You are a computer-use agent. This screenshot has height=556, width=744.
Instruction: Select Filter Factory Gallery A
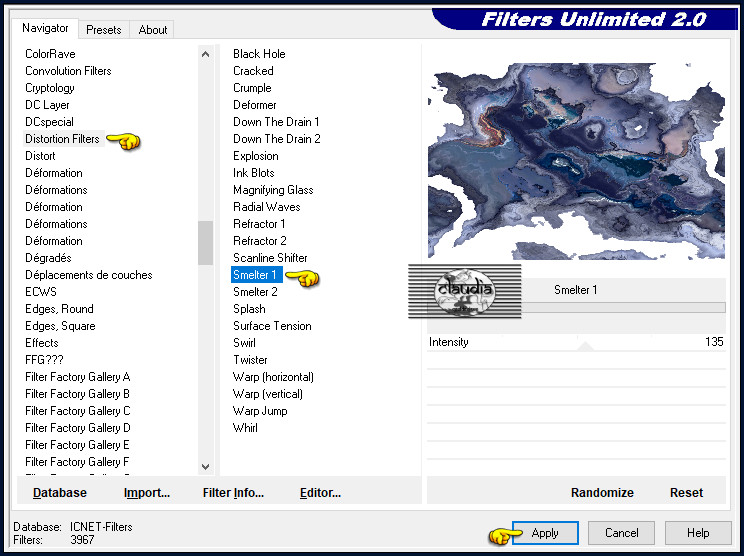click(77, 377)
